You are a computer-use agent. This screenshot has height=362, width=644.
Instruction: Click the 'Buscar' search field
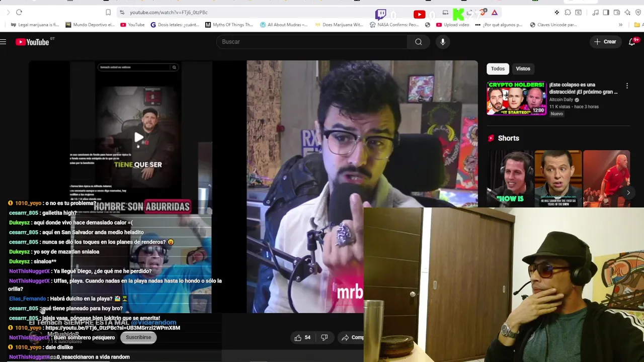click(x=312, y=42)
